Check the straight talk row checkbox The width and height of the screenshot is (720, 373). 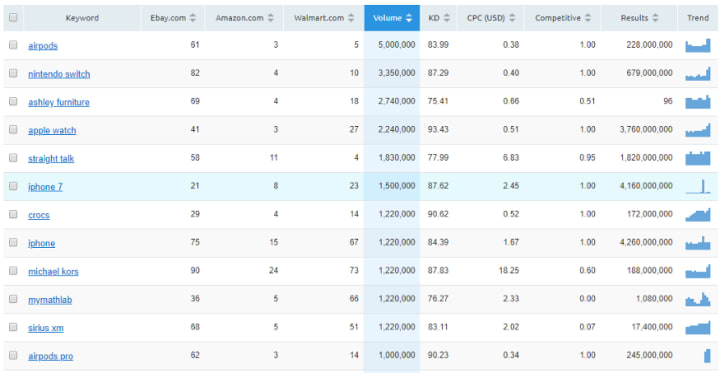(13, 158)
